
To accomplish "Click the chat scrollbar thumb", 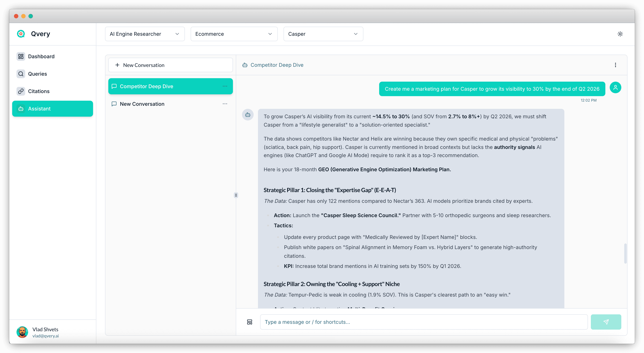I will pos(625,253).
